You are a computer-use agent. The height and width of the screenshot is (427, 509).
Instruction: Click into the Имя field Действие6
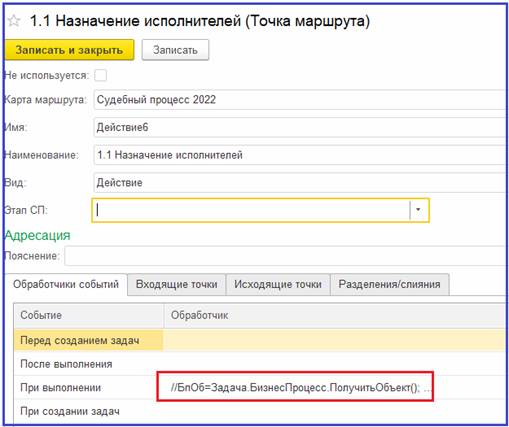pos(300,127)
